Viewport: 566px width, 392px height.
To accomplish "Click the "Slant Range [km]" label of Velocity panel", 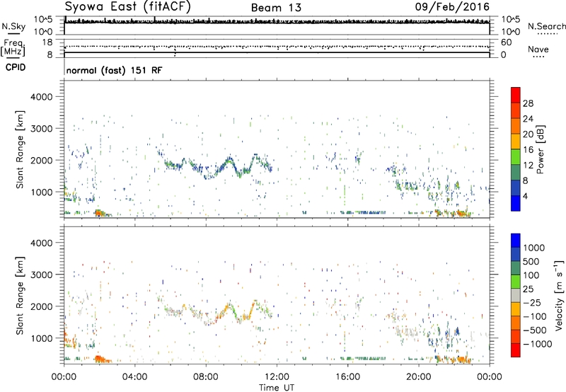I will (20, 295).
